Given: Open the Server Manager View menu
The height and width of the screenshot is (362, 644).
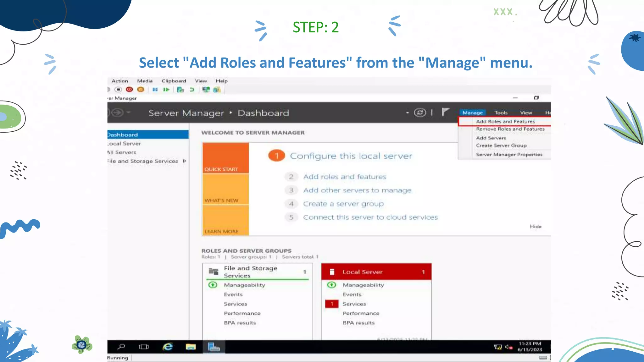Looking at the screenshot, I should point(526,112).
